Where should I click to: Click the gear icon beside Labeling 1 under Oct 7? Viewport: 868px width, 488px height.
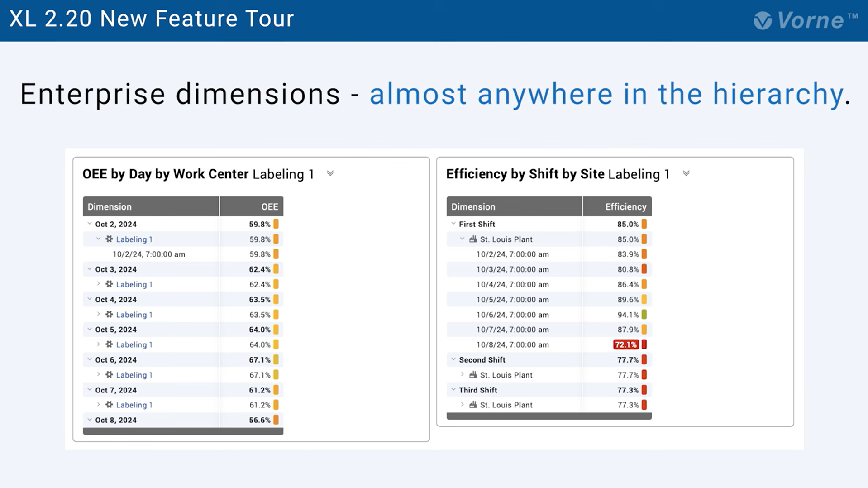(x=109, y=405)
